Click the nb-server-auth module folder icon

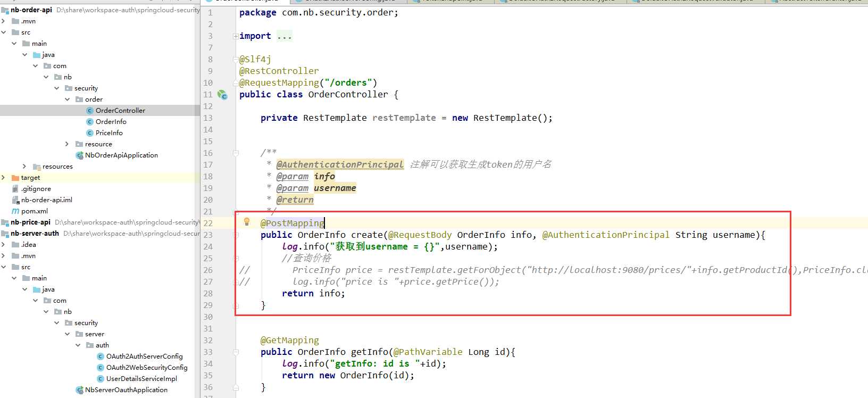[5, 234]
